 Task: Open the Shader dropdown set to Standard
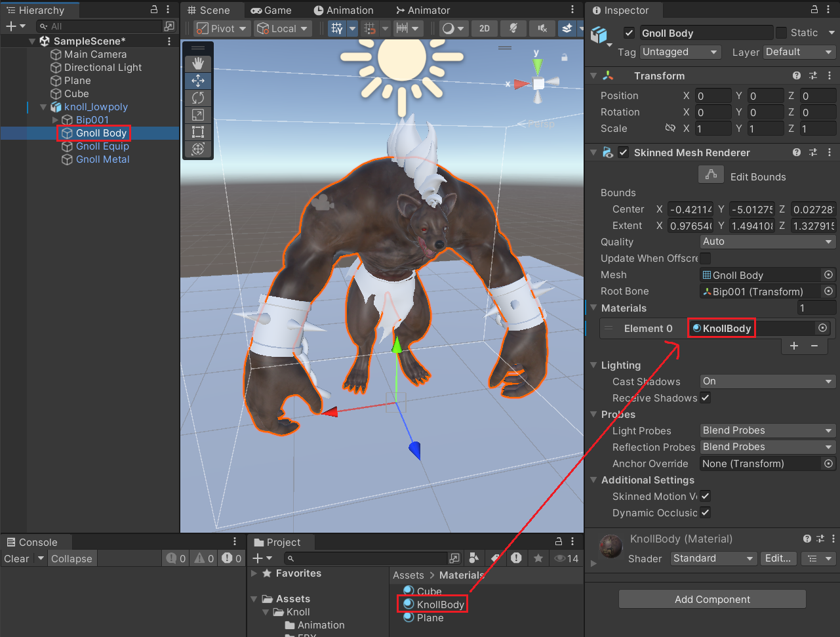[714, 558]
